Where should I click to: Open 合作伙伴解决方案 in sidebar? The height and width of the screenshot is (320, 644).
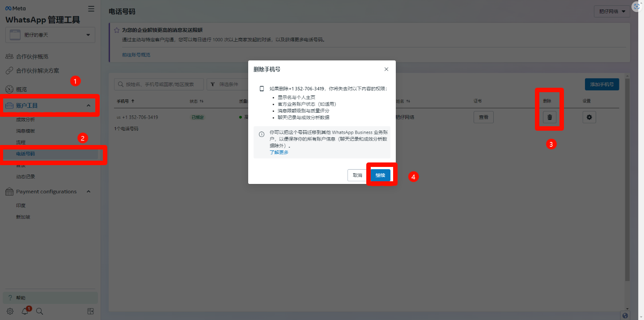pos(38,71)
